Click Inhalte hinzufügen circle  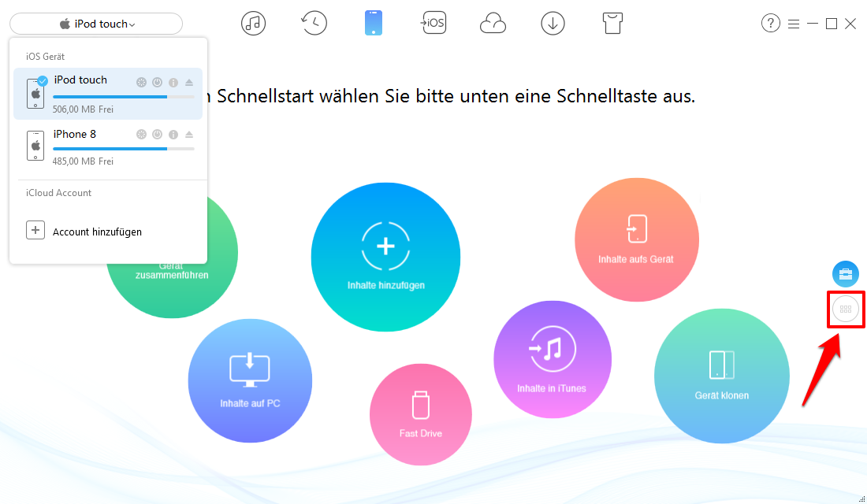[386, 257]
